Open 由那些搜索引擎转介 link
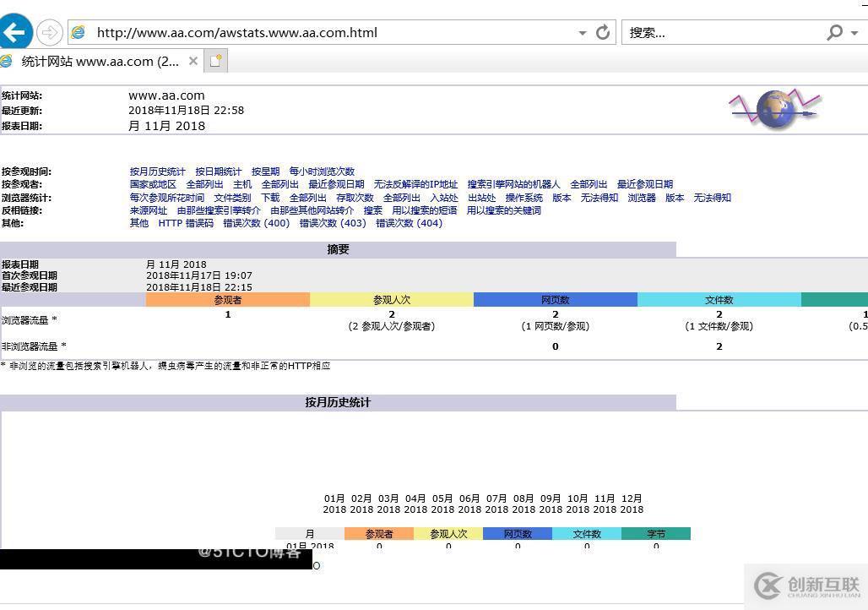The height and width of the screenshot is (610, 868). point(219,210)
